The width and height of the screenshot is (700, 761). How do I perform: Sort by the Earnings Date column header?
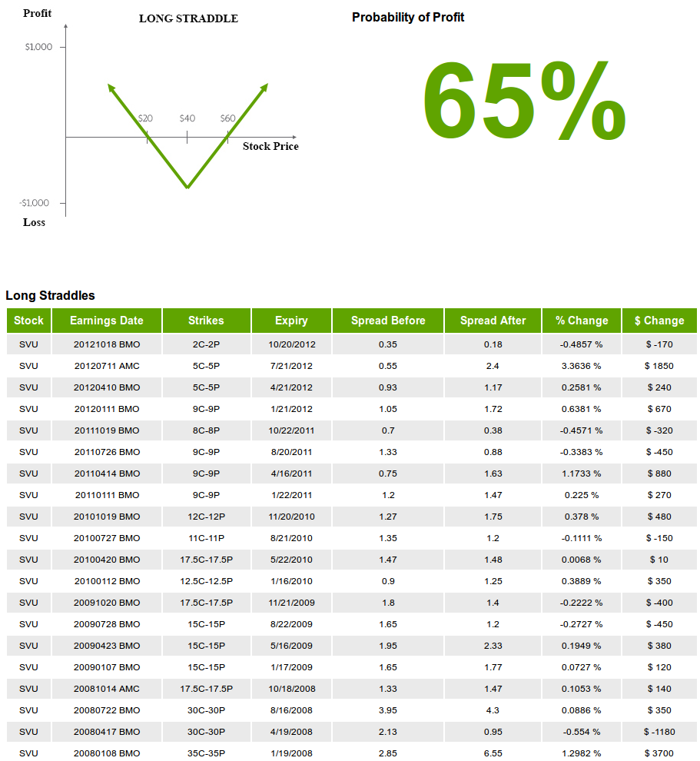click(x=106, y=321)
